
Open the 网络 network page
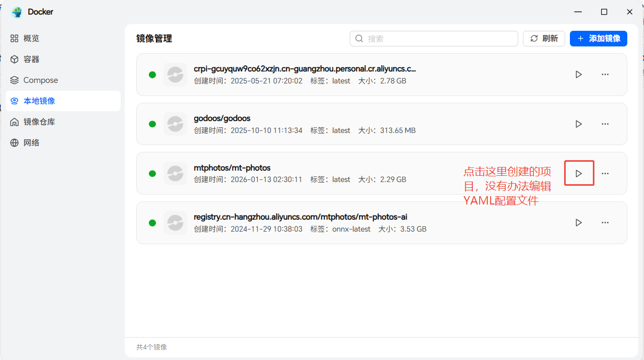(63, 142)
